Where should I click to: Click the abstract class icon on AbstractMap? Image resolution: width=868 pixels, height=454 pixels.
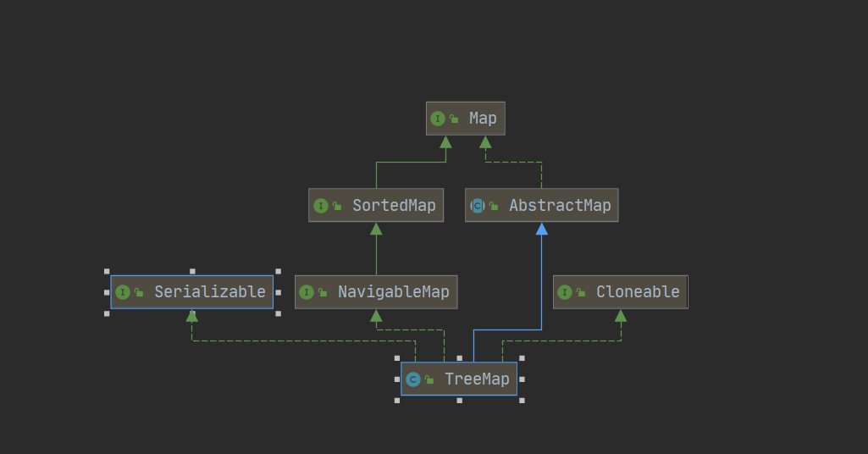pyautogui.click(x=478, y=206)
